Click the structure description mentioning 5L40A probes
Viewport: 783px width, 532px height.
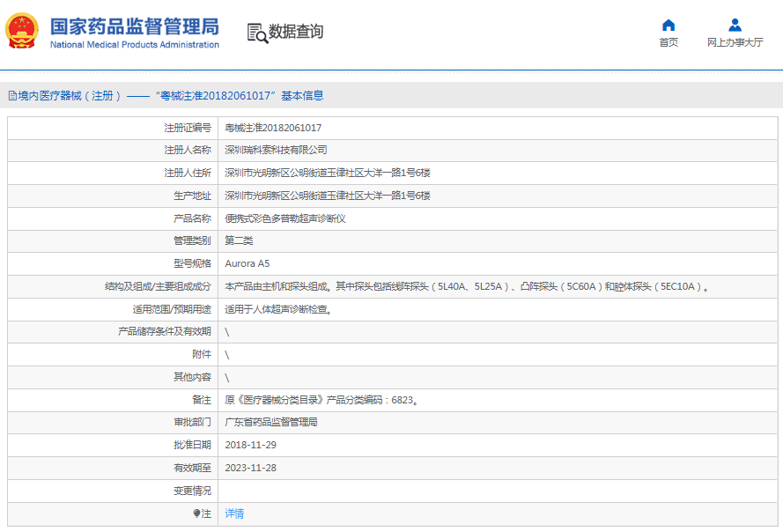(467, 287)
